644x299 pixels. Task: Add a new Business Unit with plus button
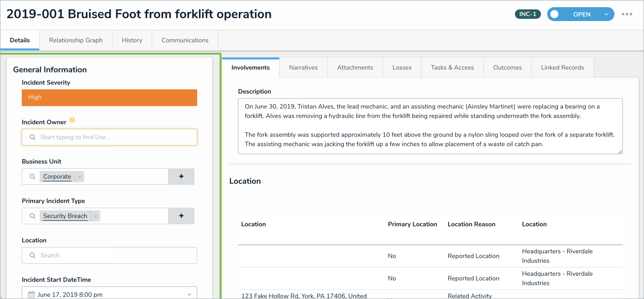(x=181, y=177)
